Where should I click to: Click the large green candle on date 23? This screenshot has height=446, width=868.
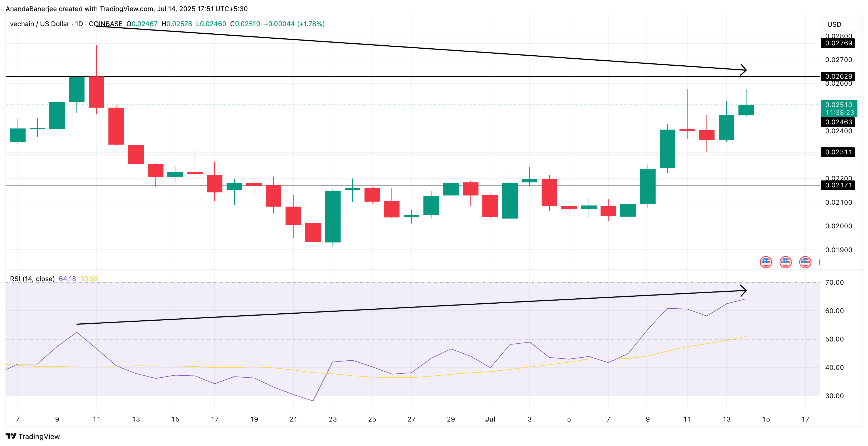coord(333,216)
